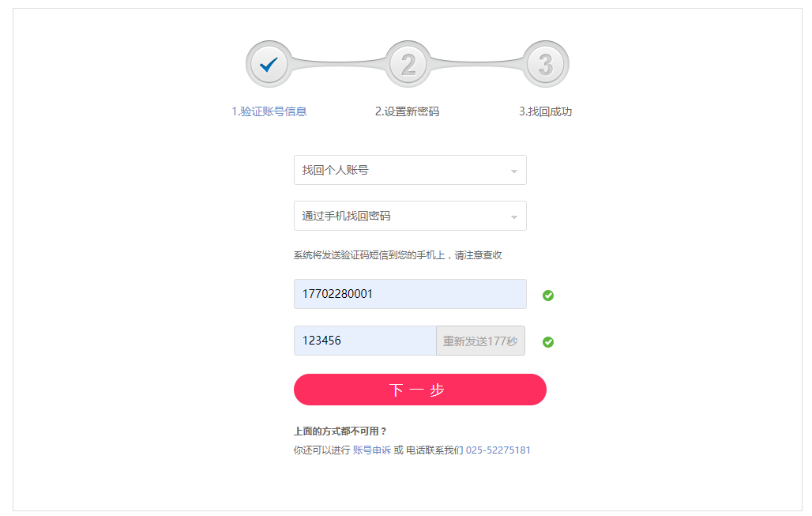Select the 2.设置新密码 step label

407,111
